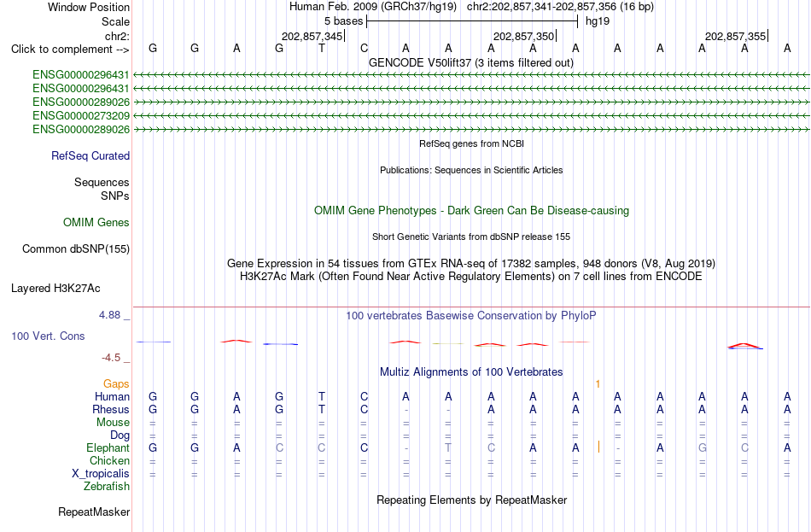Select the X_tropicalis species label

pos(101,474)
